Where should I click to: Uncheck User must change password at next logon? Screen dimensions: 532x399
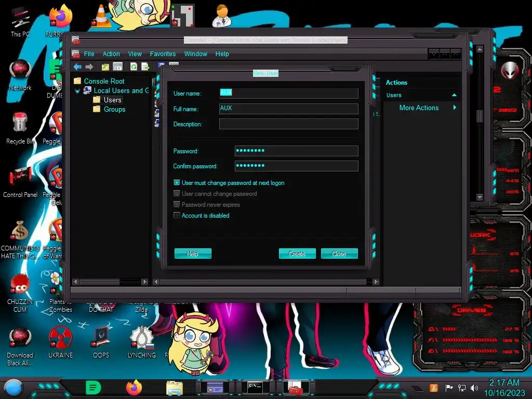(x=177, y=182)
